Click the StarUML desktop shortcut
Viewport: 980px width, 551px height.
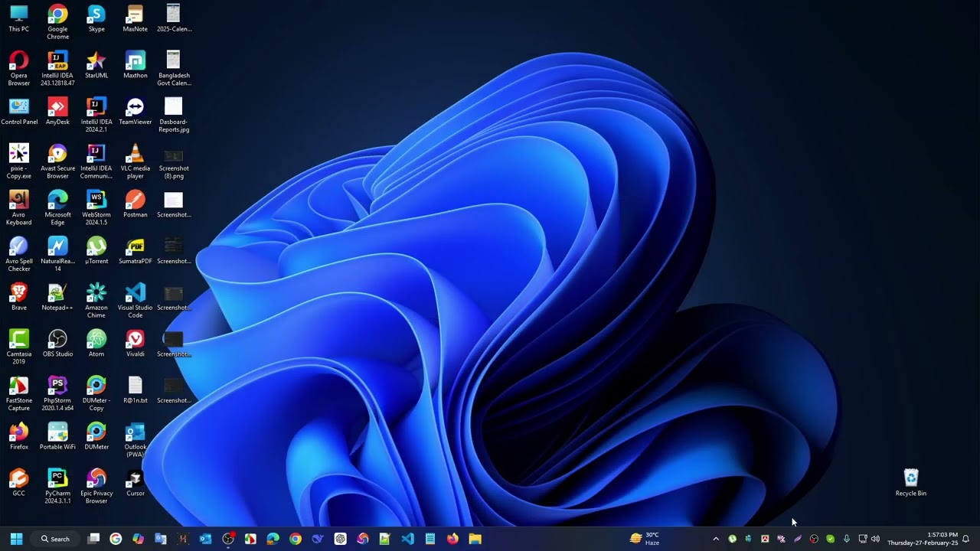pos(96,65)
